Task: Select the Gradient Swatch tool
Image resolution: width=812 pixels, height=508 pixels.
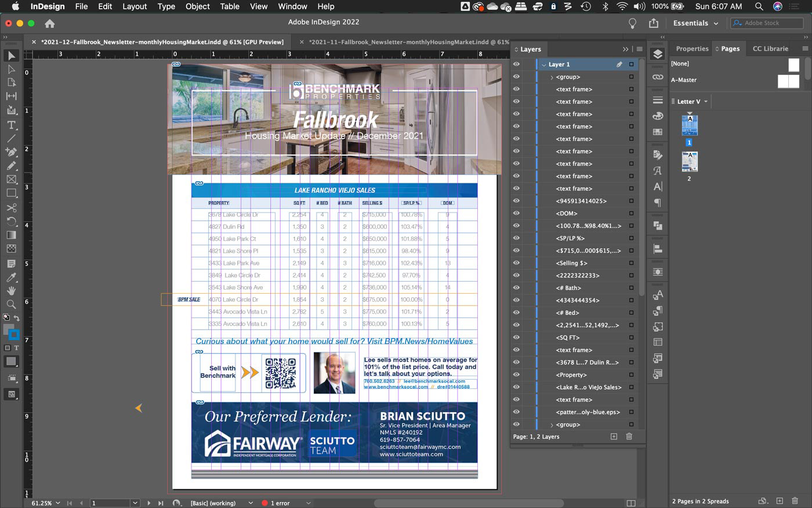Action: 12,235
